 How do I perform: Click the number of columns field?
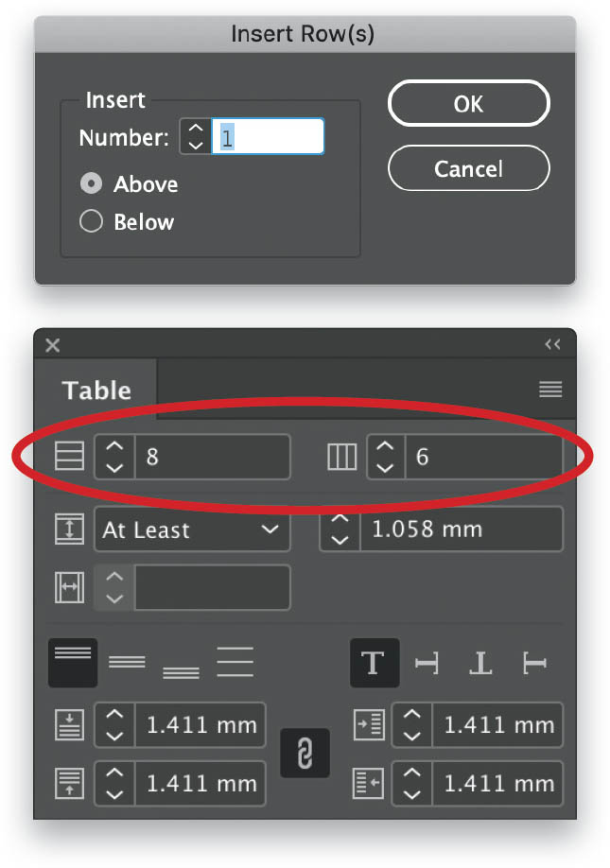[484, 457]
